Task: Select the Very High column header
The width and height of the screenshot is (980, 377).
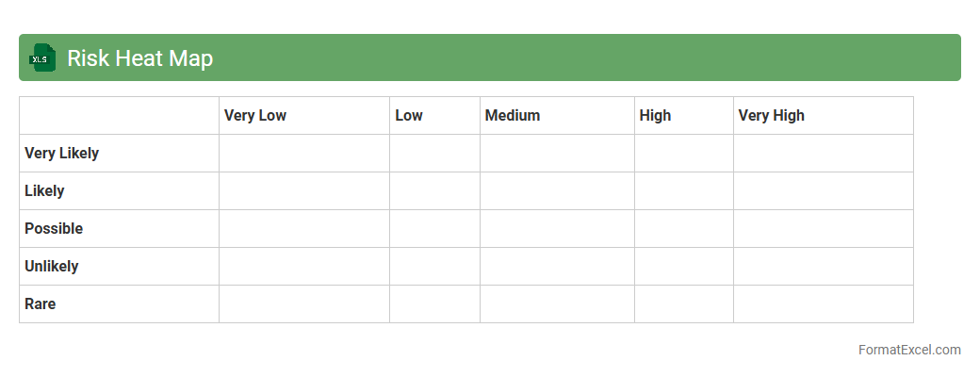Action: click(771, 116)
